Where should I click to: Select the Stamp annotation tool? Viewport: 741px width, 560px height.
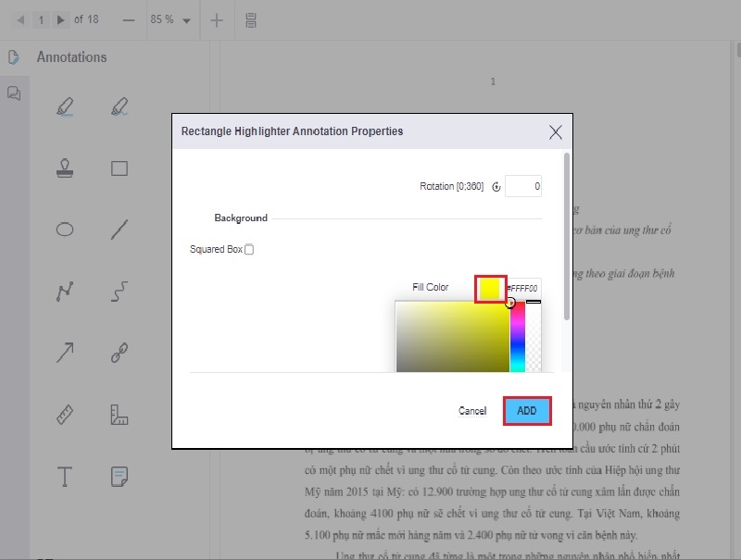tap(65, 168)
